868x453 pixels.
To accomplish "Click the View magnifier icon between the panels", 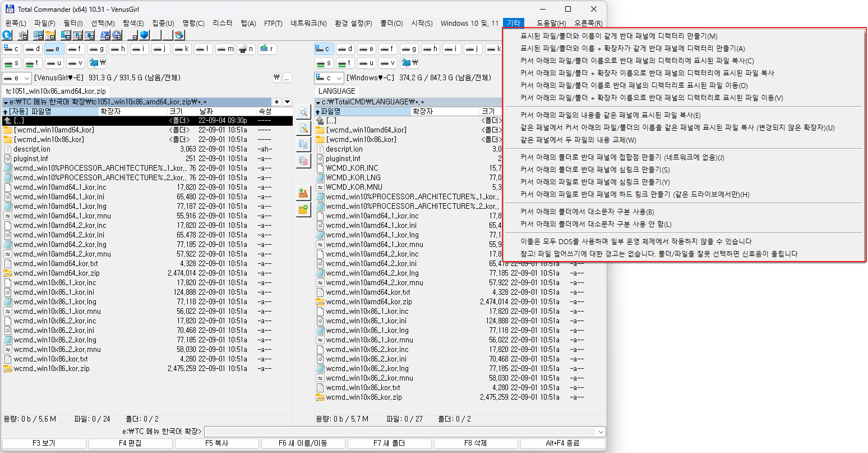I will (303, 112).
